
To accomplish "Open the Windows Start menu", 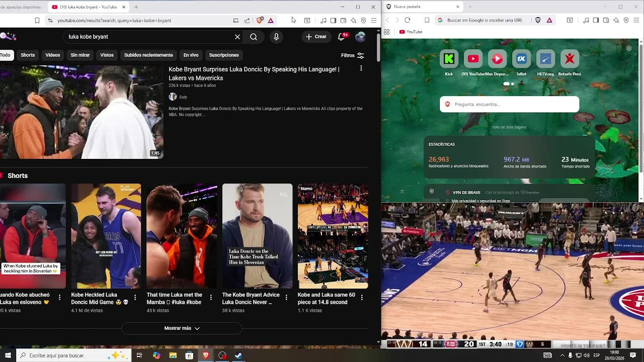I will coord(8,355).
